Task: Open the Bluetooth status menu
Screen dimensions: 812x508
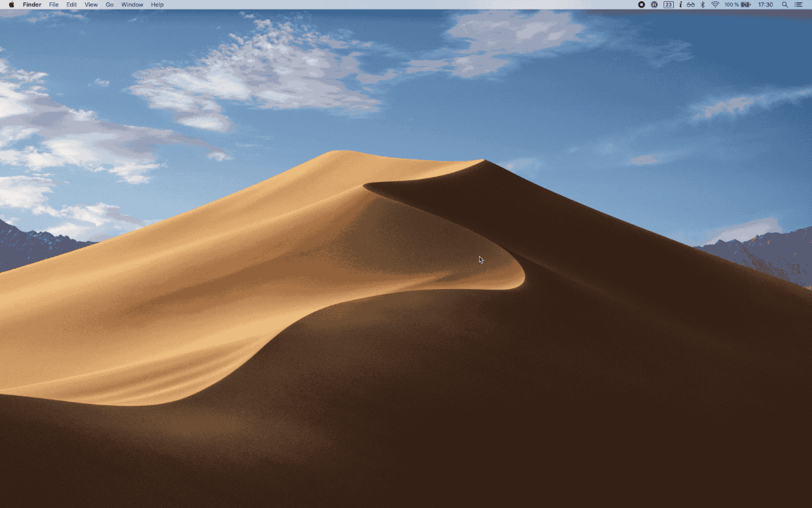Action: click(703, 4)
